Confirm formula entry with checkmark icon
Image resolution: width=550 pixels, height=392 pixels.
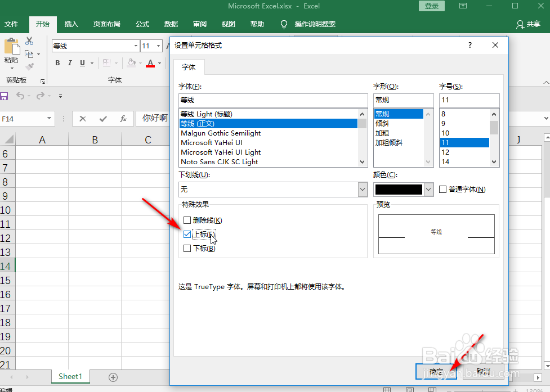click(103, 119)
